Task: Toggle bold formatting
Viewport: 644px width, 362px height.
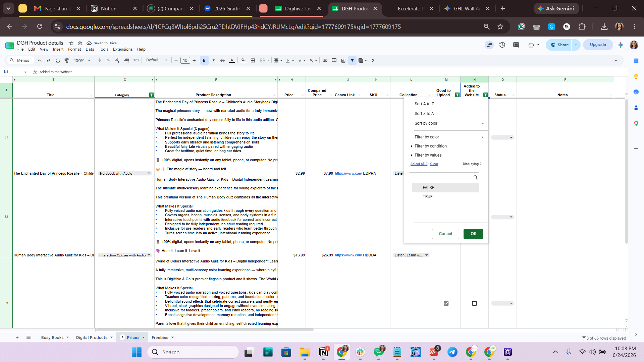Action: [204, 61]
